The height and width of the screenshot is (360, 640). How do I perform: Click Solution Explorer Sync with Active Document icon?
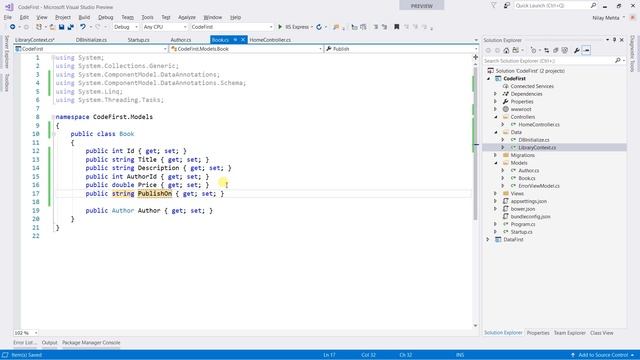[x=547, y=50]
